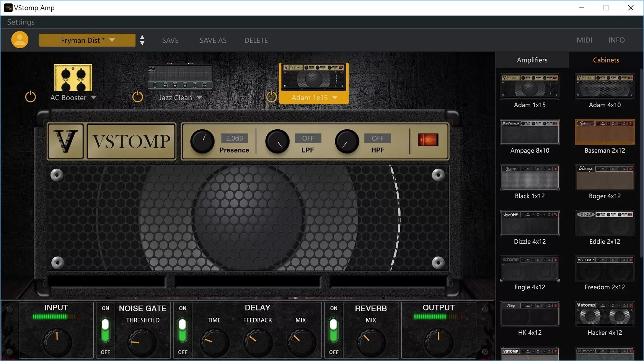Open the AC Booster dropdown arrow
This screenshot has height=361, width=644.
[94, 98]
